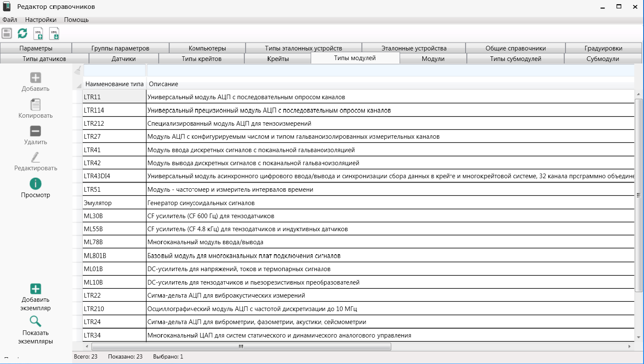Sort by Описание column header

(x=390, y=84)
